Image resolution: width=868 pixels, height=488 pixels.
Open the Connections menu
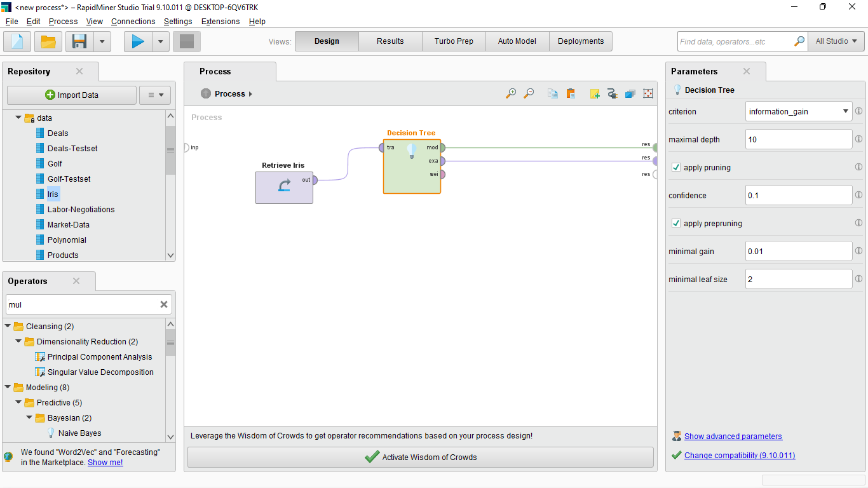click(x=133, y=21)
